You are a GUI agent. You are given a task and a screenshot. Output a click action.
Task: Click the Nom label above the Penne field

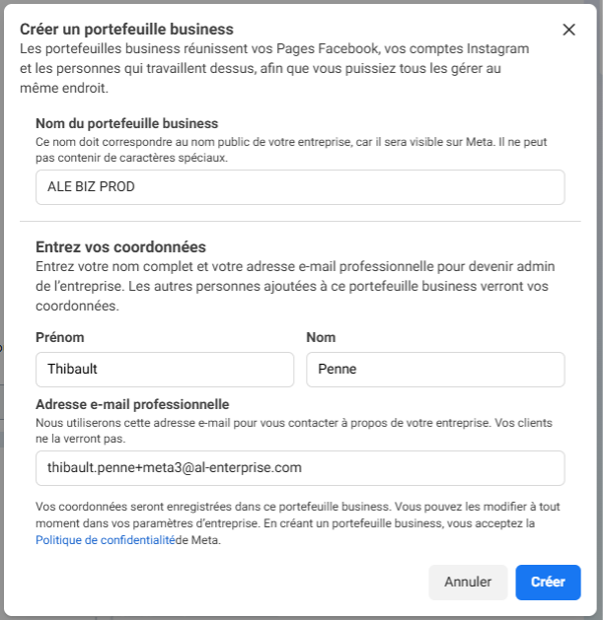pyautogui.click(x=321, y=337)
